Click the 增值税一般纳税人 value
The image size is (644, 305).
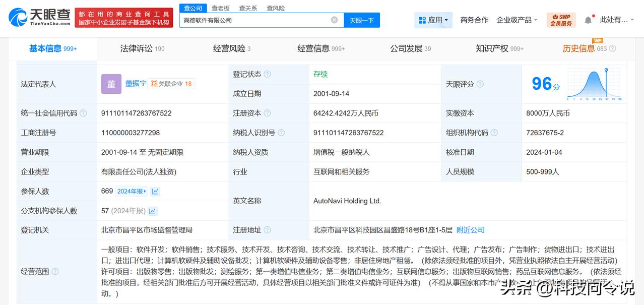[342, 152]
